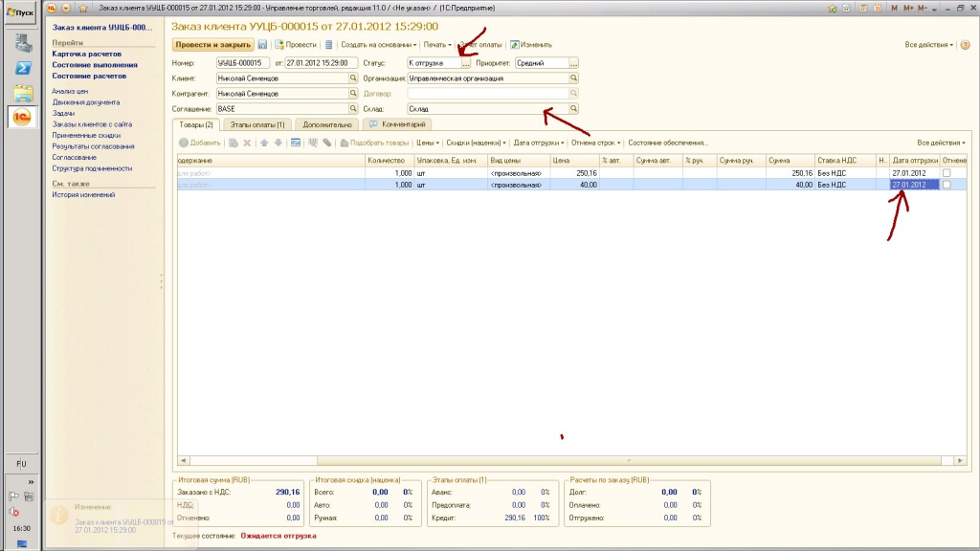Open the Карточка расчетов link
Image resolution: width=980 pixels, height=551 pixels.
coord(87,54)
